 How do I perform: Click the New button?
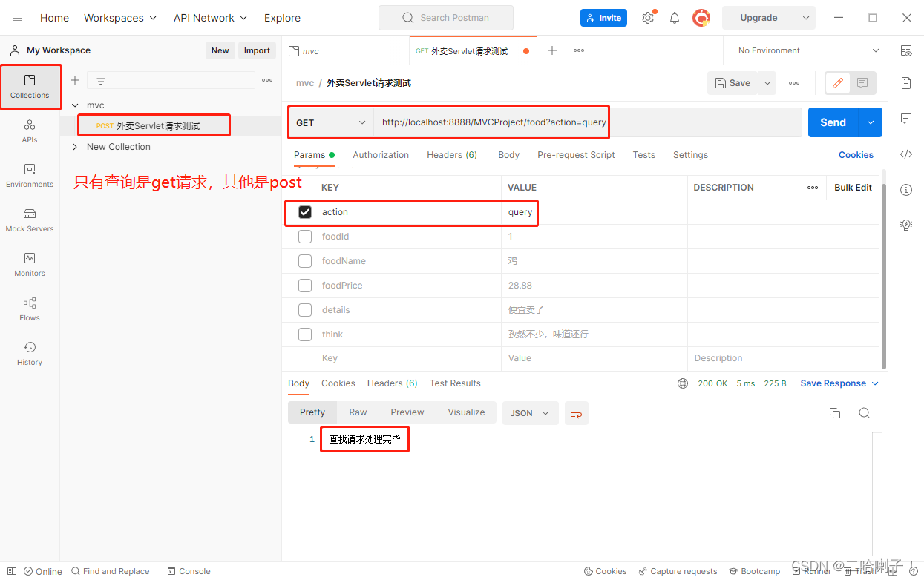click(x=220, y=50)
